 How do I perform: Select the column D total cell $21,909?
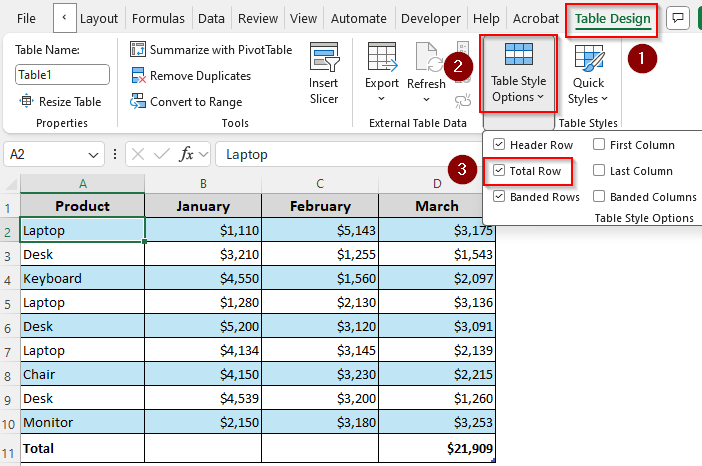coord(438,449)
